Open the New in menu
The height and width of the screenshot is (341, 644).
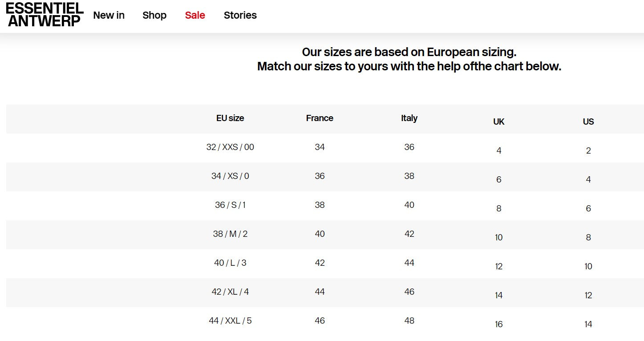click(109, 15)
